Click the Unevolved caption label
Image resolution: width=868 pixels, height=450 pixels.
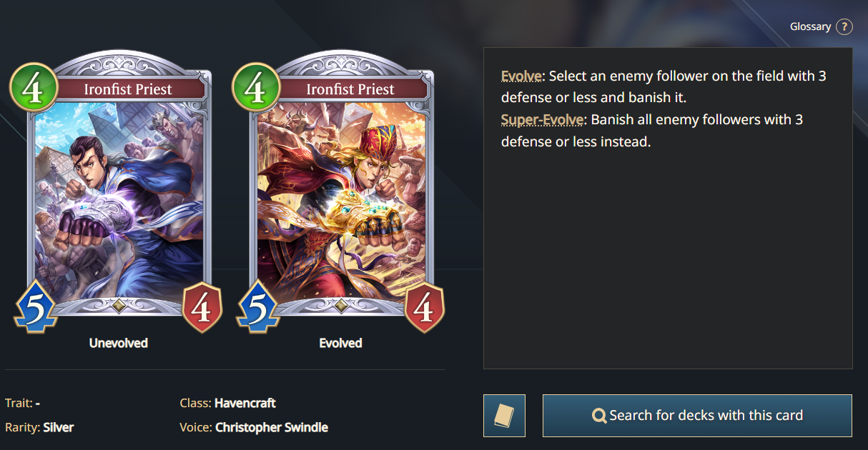click(119, 343)
